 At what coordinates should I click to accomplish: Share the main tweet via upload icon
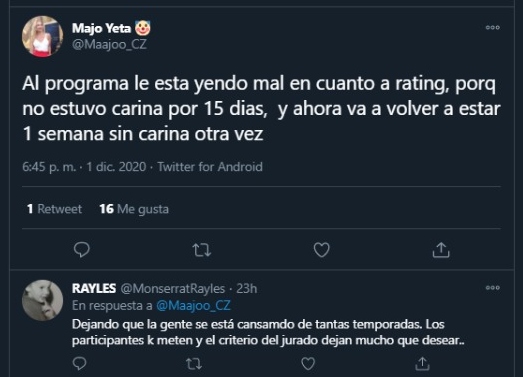pyautogui.click(x=441, y=250)
